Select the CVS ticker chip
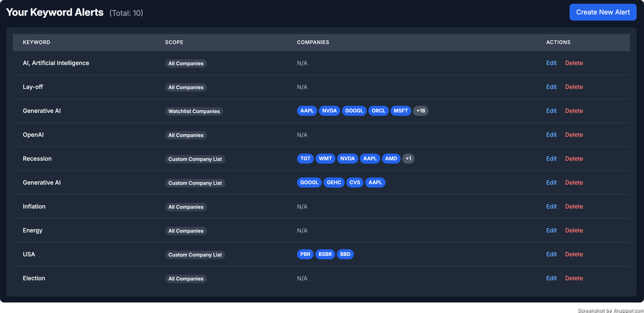Image resolution: width=644 pixels, height=313 pixels. click(x=354, y=182)
